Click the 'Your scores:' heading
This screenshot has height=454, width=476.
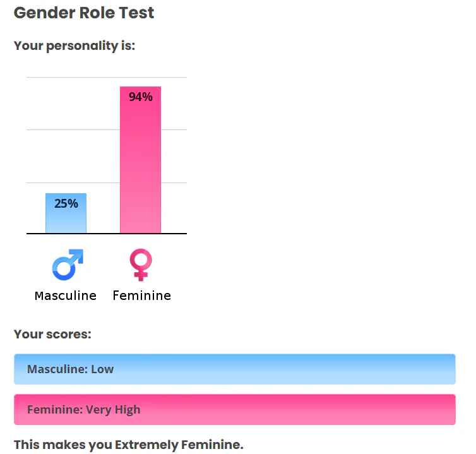(x=52, y=334)
